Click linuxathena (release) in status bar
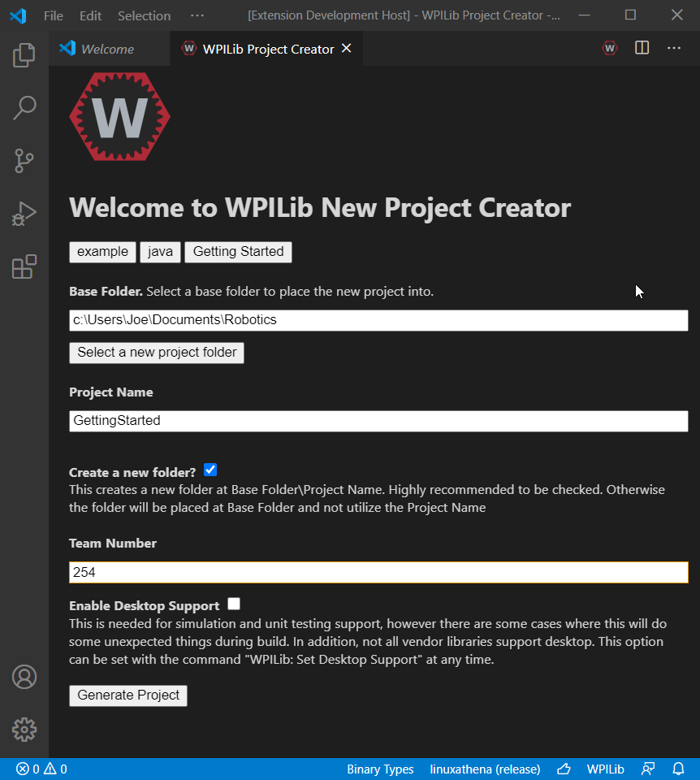The width and height of the screenshot is (700, 780). [x=485, y=769]
